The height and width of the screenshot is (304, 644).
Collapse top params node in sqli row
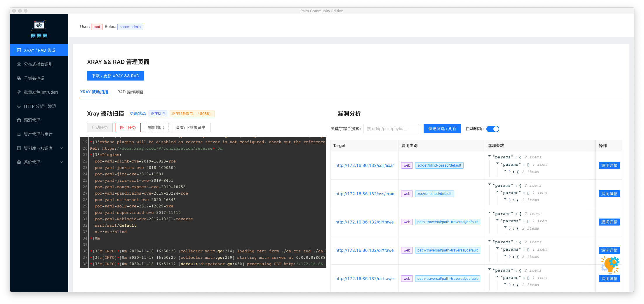tap(490, 156)
